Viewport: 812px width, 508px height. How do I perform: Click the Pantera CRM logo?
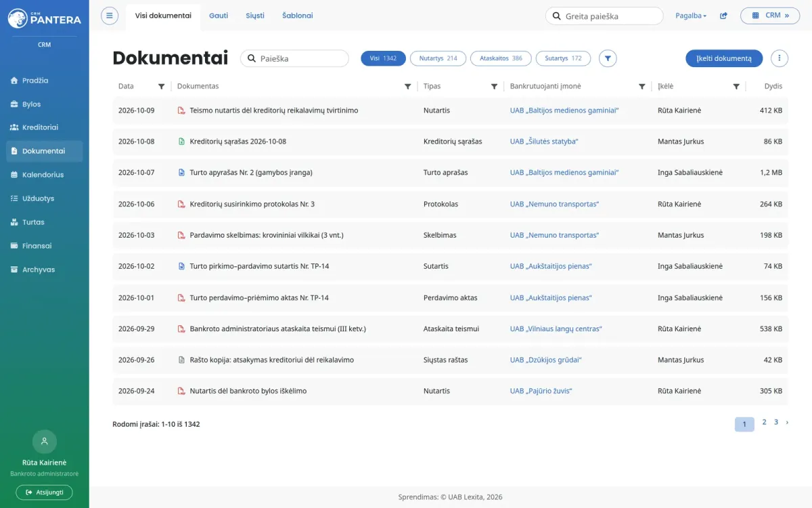[45, 18]
